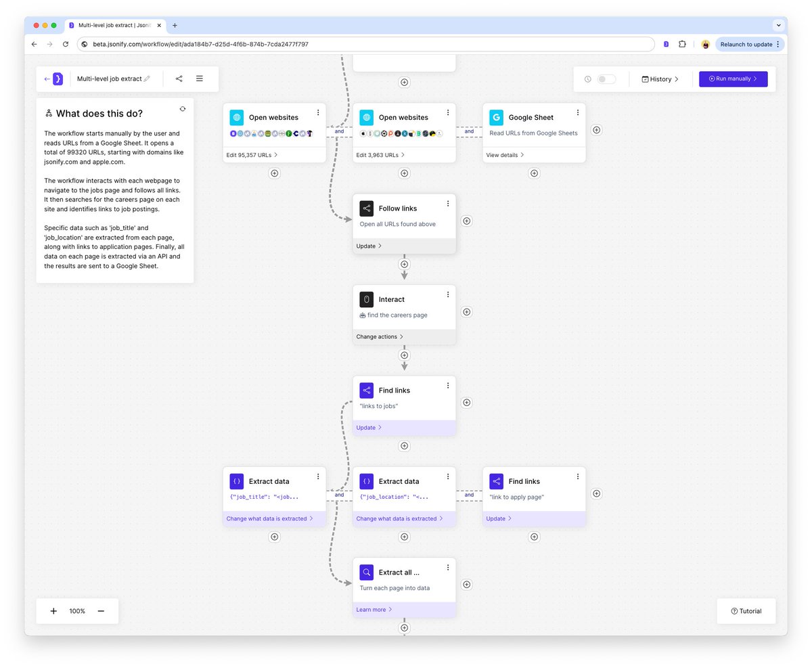Click the Google Sheet G icon
Image resolution: width=812 pixels, height=668 pixels.
click(x=496, y=117)
